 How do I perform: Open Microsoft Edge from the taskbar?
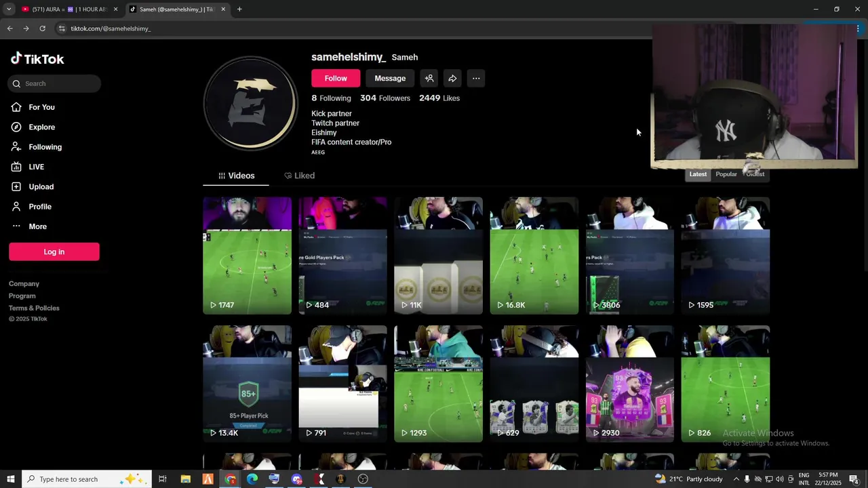tap(252, 479)
